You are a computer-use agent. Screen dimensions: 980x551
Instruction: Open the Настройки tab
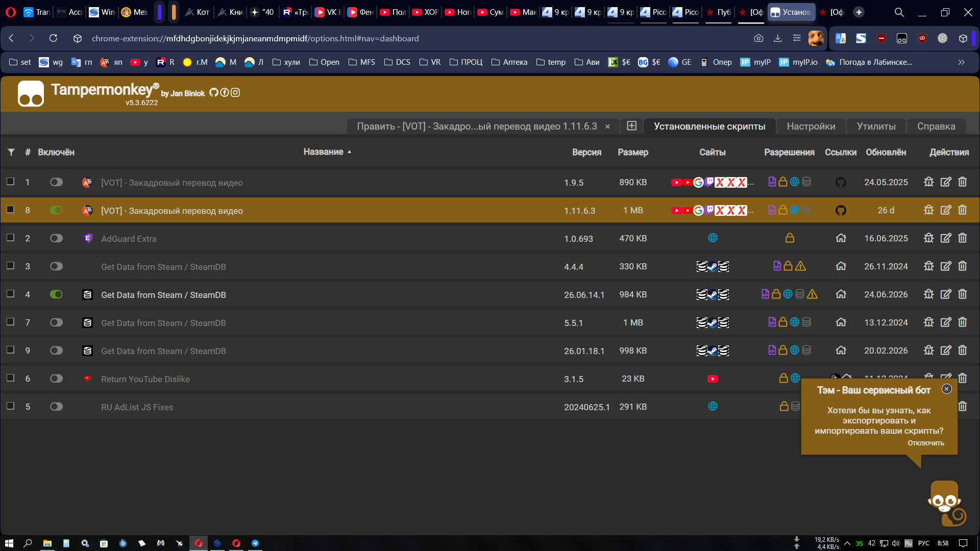coord(811,126)
